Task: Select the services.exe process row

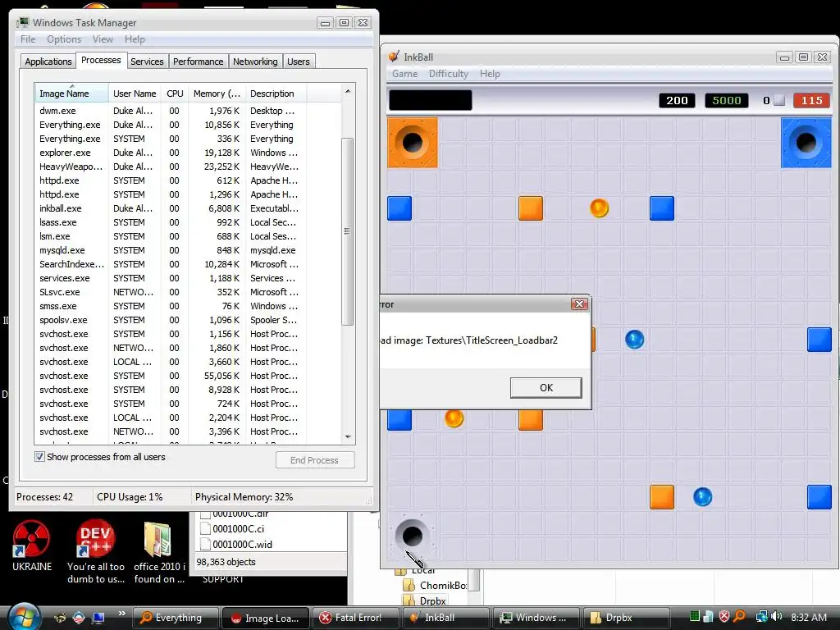Action: pyautogui.click(x=188, y=278)
